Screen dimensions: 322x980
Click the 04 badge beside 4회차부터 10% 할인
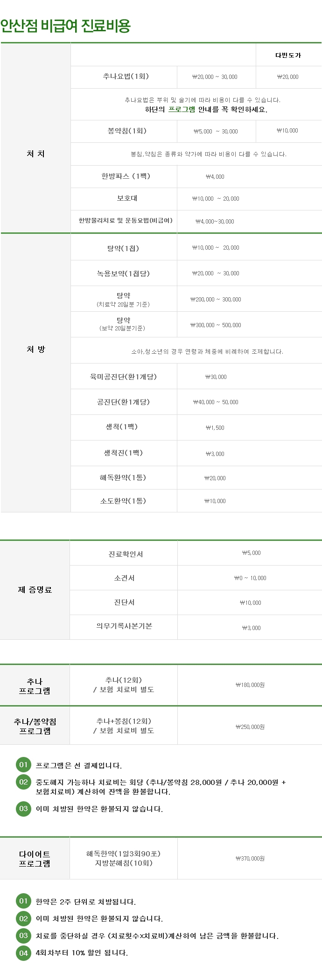23,952
